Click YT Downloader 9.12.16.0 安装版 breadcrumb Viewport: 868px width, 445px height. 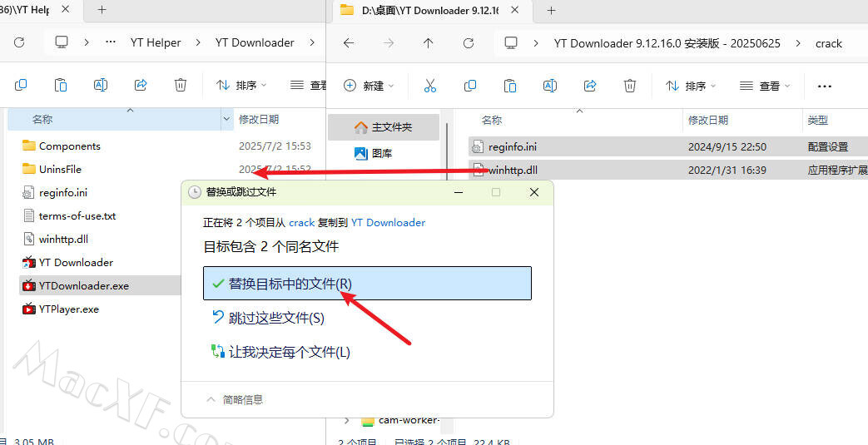pyautogui.click(x=667, y=43)
